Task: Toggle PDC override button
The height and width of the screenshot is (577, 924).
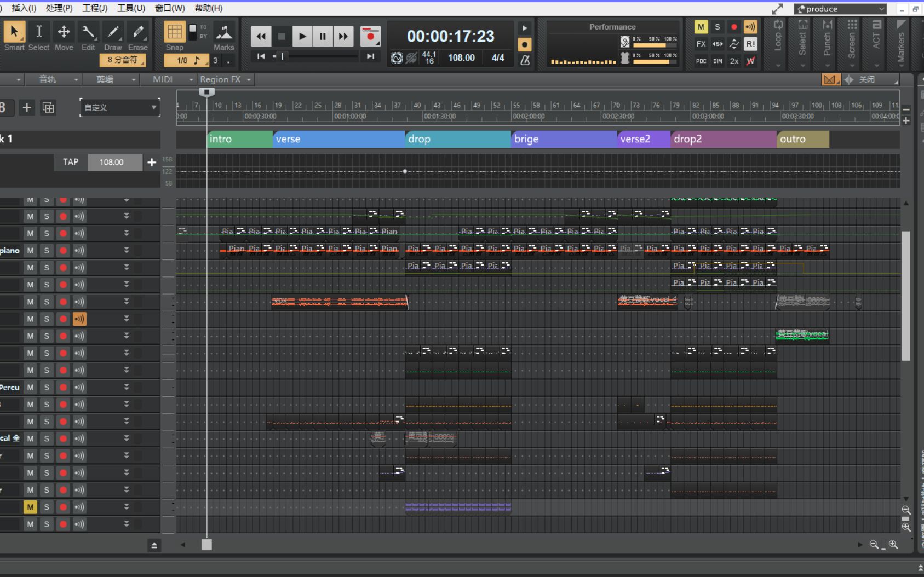Action: coord(701,61)
